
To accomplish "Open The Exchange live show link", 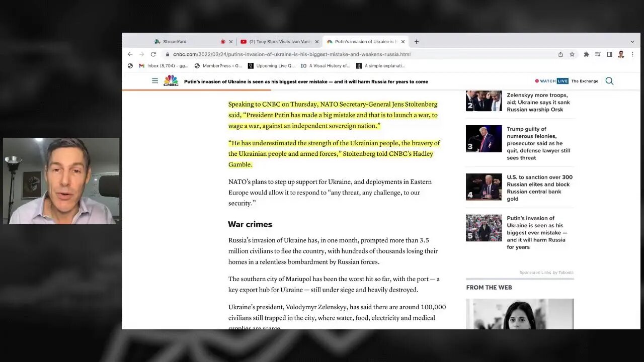I will [585, 81].
